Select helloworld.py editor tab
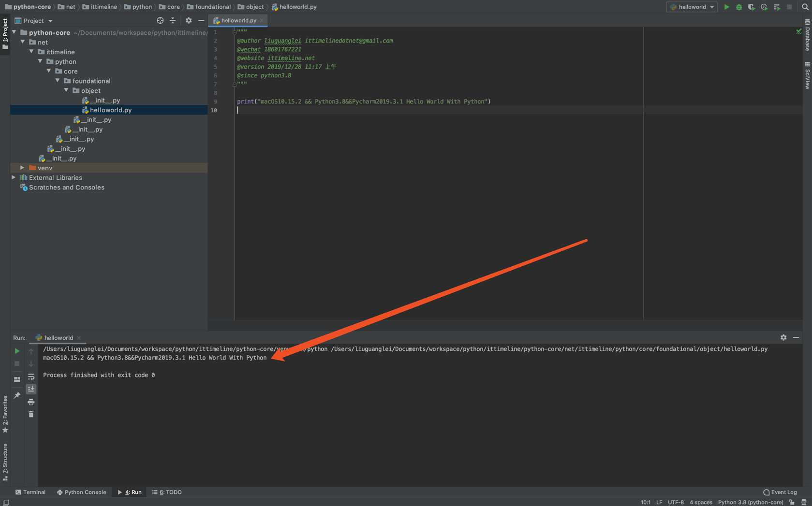Screen dimensions: 812x506 [238, 20]
